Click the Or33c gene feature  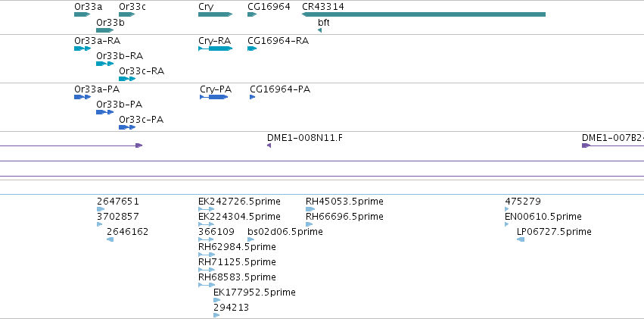tap(127, 14)
